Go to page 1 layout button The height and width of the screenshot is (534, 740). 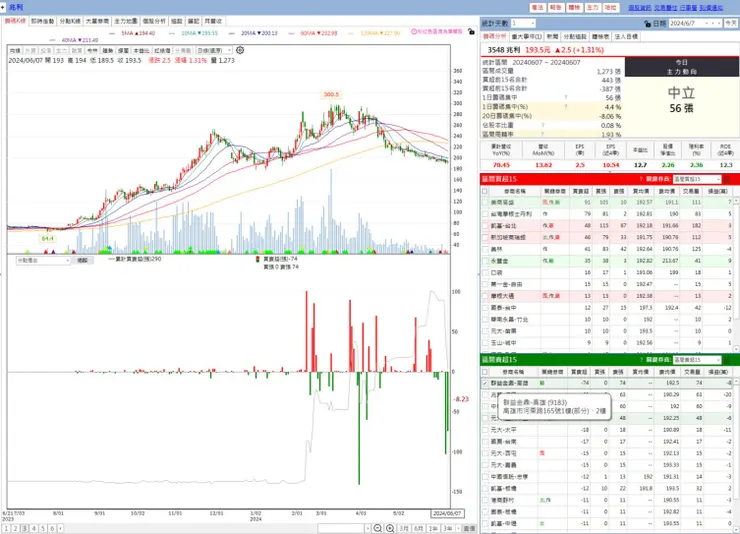pos(6,528)
